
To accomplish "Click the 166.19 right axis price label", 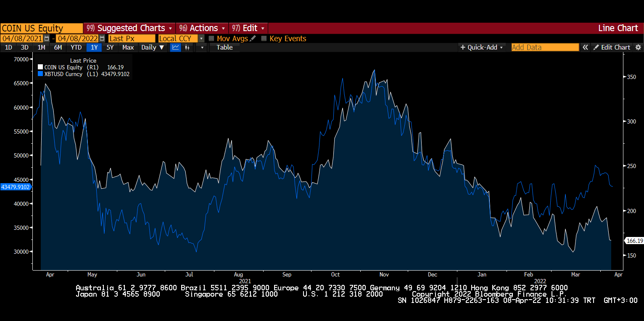I will pos(635,241).
